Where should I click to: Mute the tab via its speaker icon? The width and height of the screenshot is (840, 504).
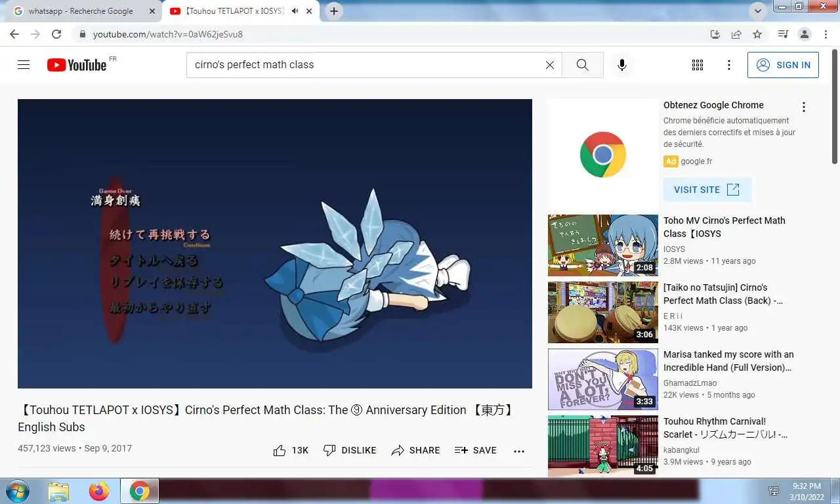[295, 11]
